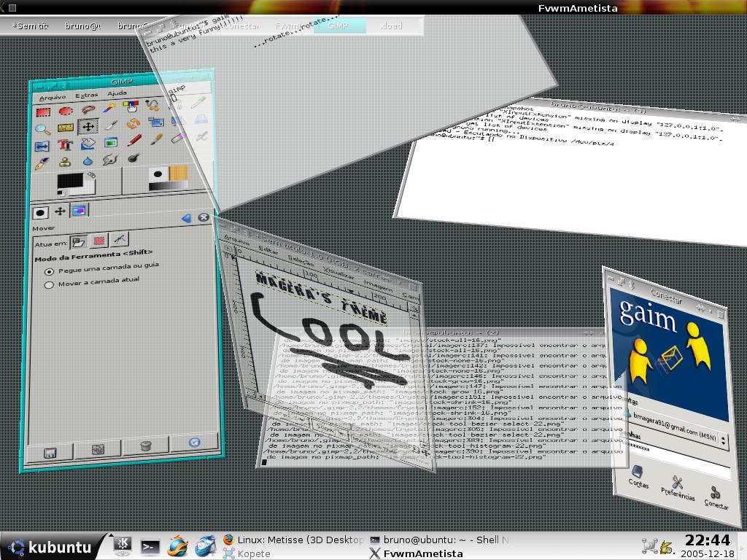Select the Crop knife tool

[x=111, y=125]
